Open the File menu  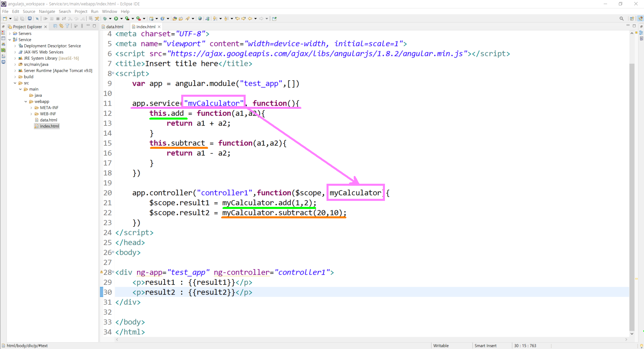pyautogui.click(x=5, y=11)
